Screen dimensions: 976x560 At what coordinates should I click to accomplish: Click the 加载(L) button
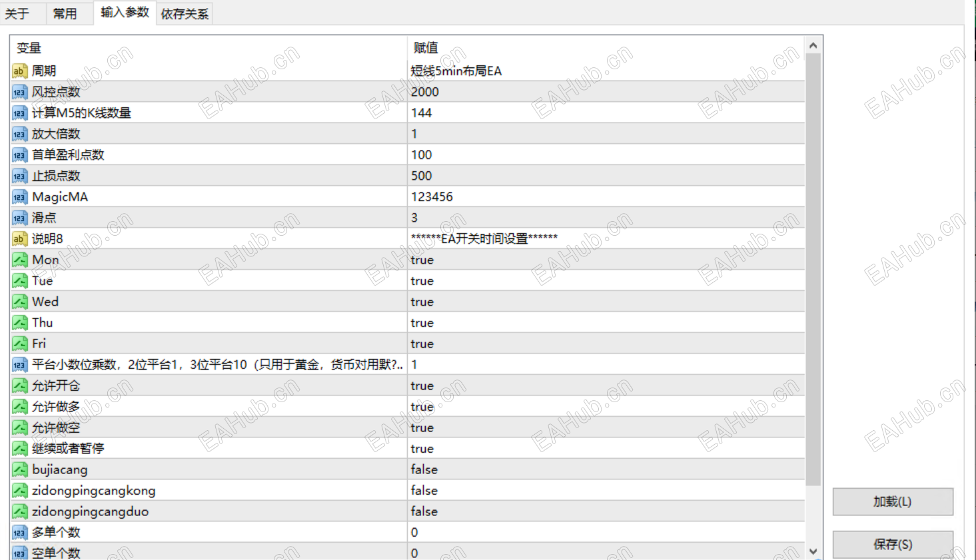[x=893, y=501]
